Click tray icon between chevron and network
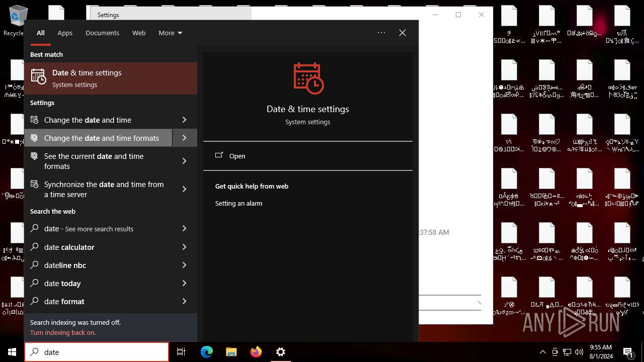 click(555, 352)
